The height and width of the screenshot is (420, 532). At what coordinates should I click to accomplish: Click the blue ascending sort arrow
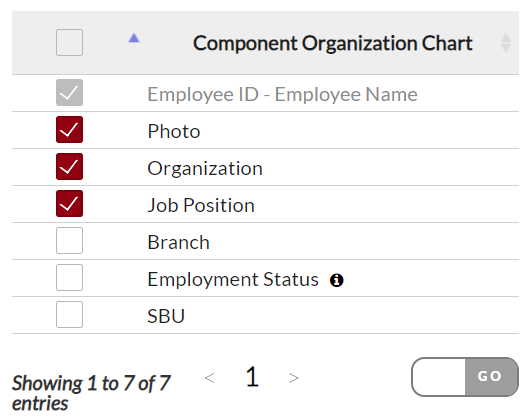(134, 38)
